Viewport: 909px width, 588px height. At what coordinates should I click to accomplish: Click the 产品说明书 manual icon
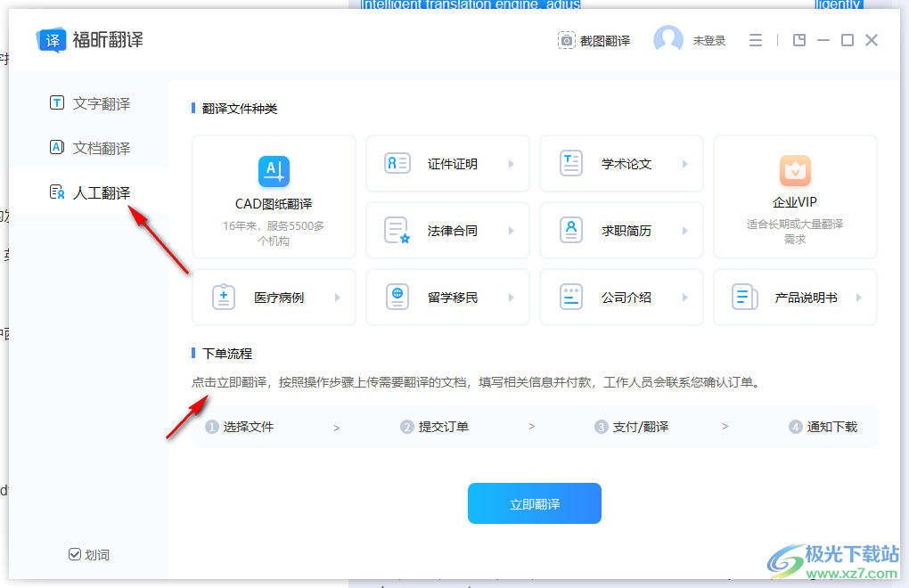click(744, 297)
